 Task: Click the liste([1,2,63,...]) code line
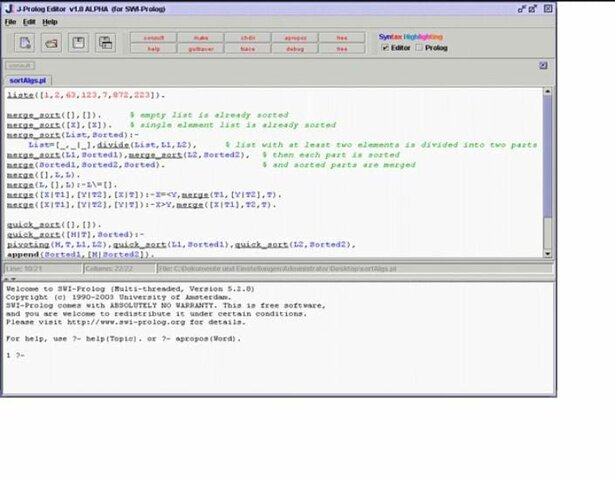pyautogui.click(x=86, y=95)
